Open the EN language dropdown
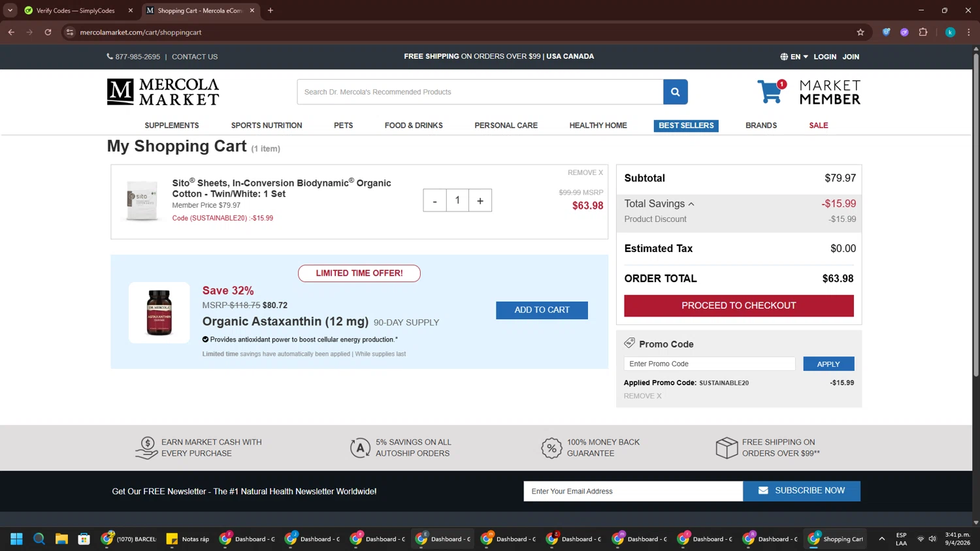Image resolution: width=980 pixels, height=551 pixels. click(799, 57)
